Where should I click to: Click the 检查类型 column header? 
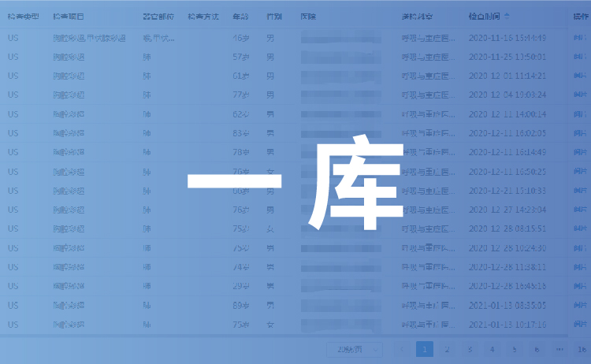pyautogui.click(x=23, y=16)
